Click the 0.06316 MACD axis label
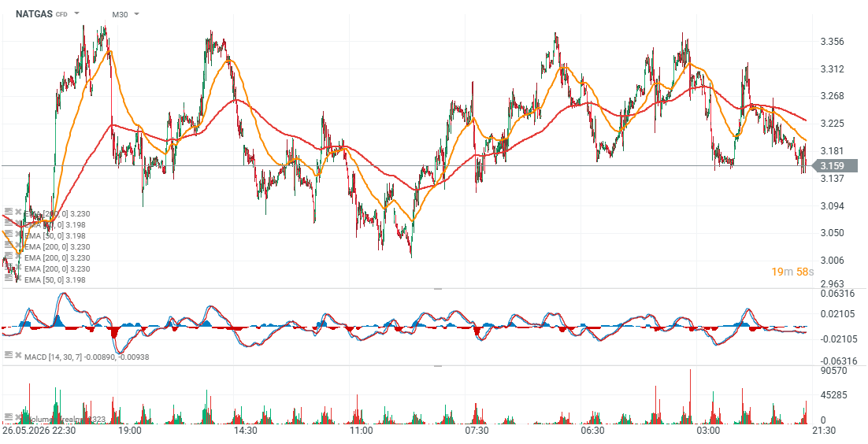Screen dimensions: 868x444 [836, 294]
